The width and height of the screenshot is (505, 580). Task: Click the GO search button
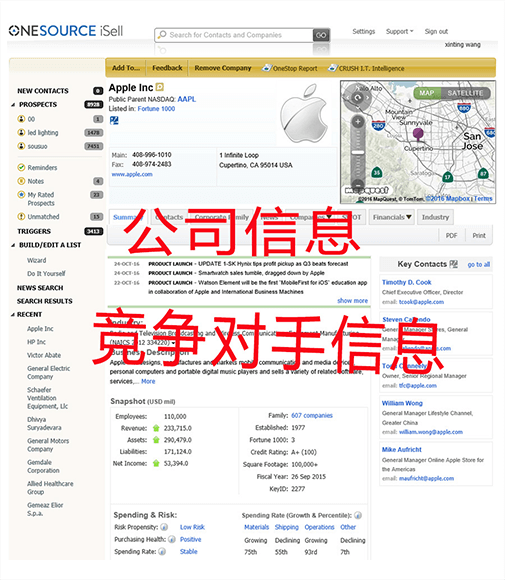pyautogui.click(x=321, y=35)
